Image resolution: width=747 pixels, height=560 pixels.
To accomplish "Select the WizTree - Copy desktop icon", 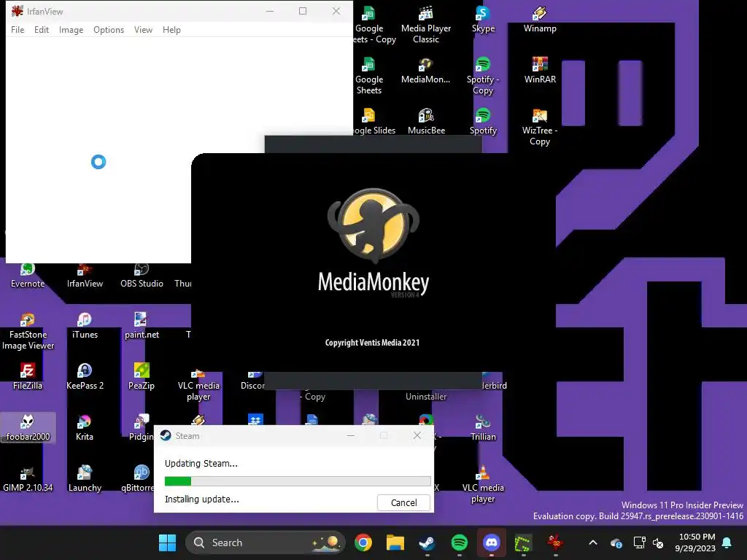I will pyautogui.click(x=540, y=127).
